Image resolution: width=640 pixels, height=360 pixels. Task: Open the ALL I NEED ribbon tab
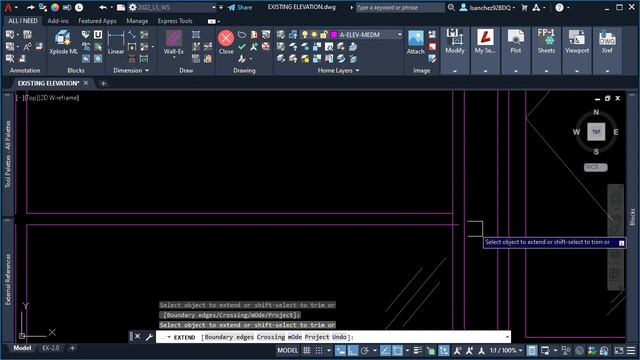pyautogui.click(x=23, y=21)
